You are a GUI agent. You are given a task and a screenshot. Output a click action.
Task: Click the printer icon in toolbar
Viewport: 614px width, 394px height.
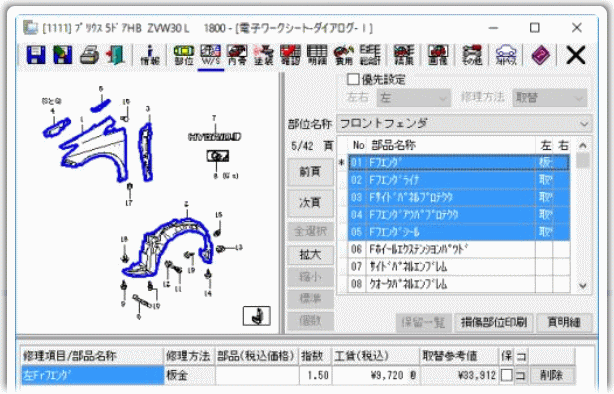click(x=89, y=55)
